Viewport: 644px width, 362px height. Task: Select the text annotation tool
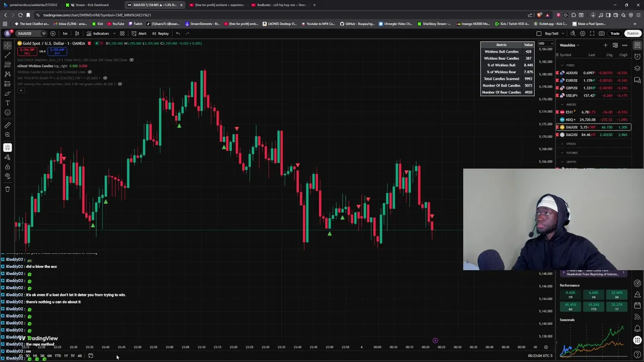[8, 103]
